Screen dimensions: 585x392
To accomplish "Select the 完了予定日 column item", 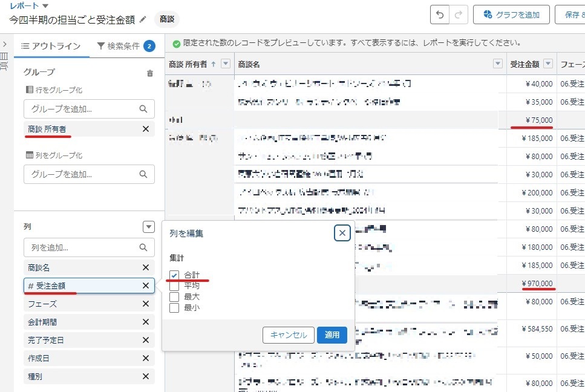I will [x=89, y=340].
